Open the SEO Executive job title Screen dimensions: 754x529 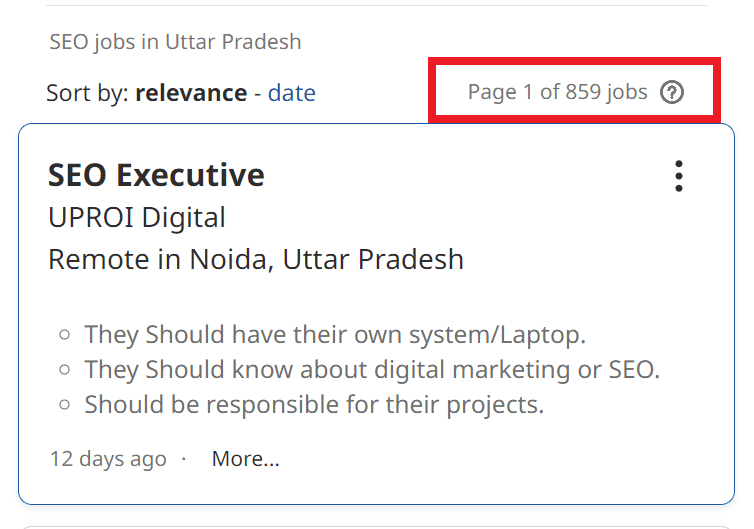click(x=156, y=175)
